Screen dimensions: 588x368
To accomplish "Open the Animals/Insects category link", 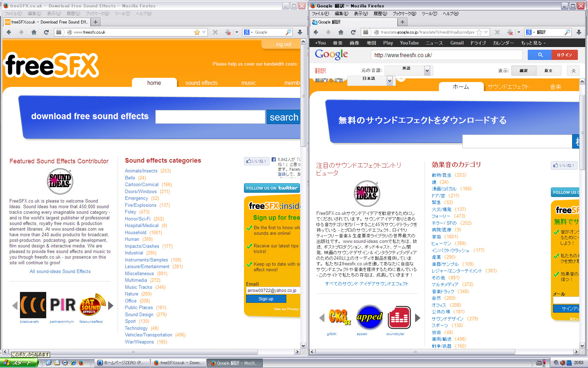I will [x=141, y=171].
